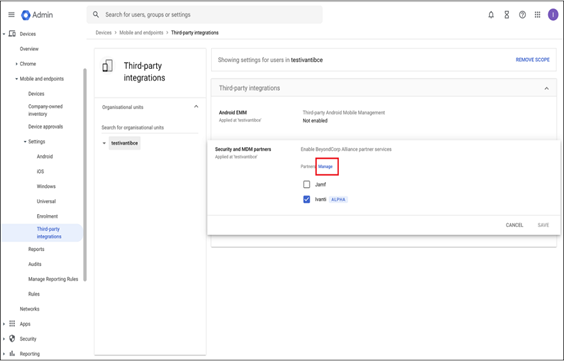This screenshot has width=564, height=361.
Task: Expand the Apps section arrow
Action: pos(4,324)
